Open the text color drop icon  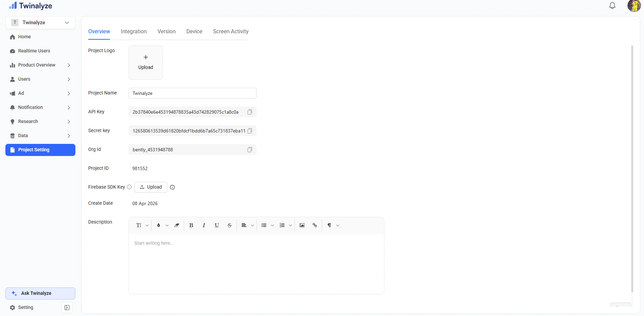coord(159,225)
